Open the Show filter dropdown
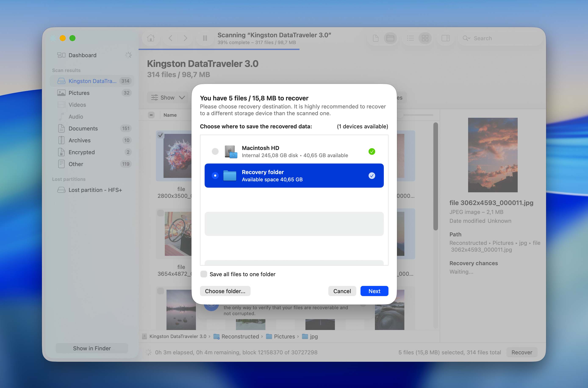 (168, 97)
